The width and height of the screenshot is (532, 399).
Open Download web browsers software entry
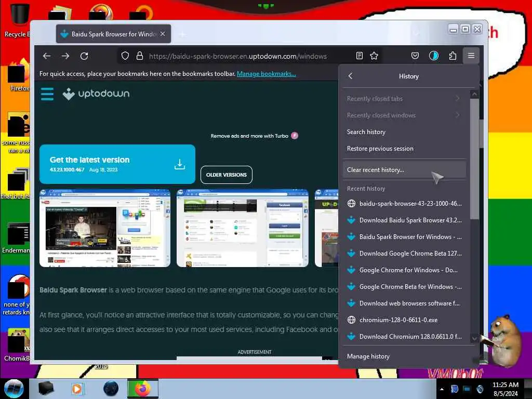[x=404, y=303]
